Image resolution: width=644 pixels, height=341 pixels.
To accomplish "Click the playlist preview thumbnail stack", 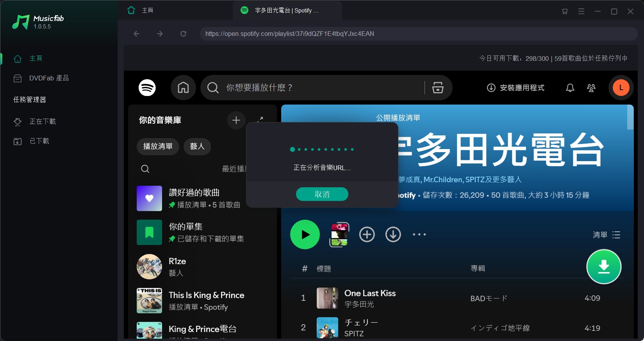I will 339,234.
